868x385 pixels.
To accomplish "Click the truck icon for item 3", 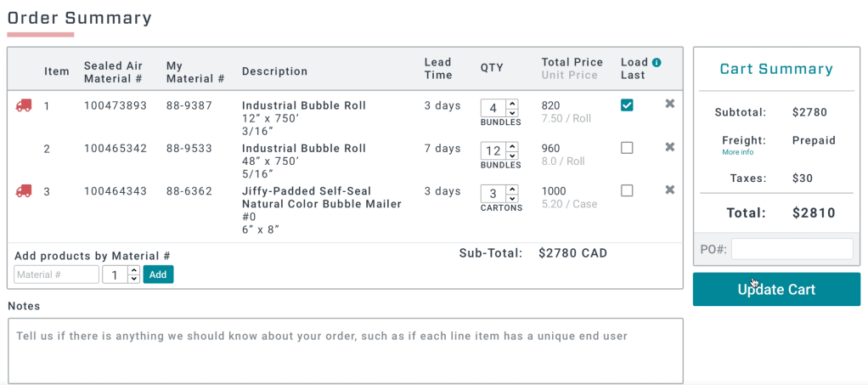I will [24, 191].
